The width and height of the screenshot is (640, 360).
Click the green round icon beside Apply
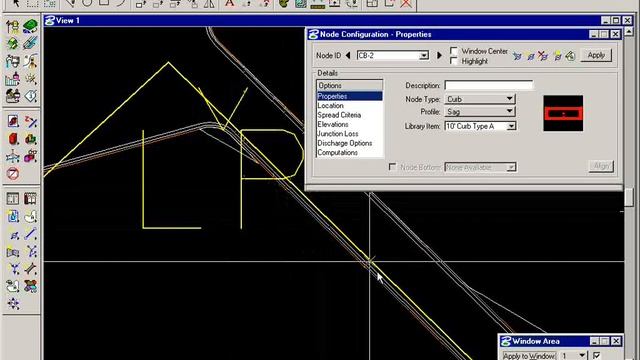[x=570, y=56]
